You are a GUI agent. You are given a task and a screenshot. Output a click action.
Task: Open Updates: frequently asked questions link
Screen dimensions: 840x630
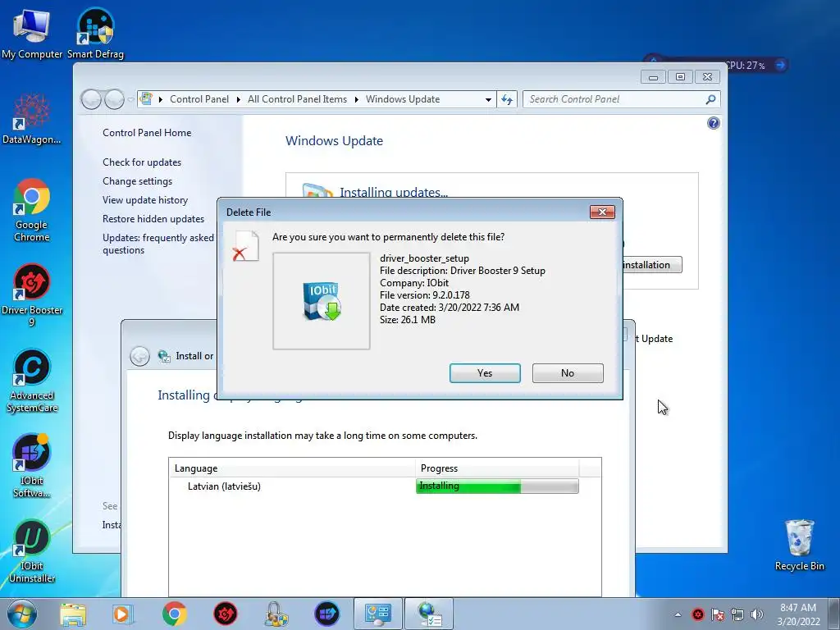click(x=158, y=244)
